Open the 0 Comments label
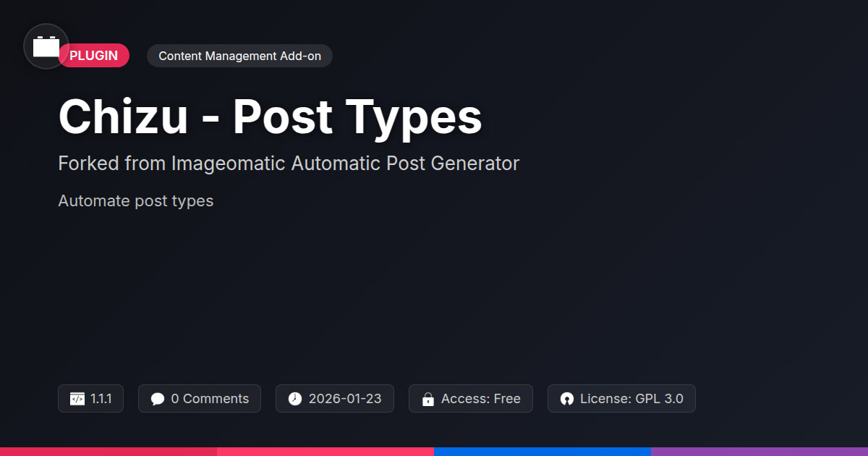The width and height of the screenshot is (868, 456). coord(210,399)
